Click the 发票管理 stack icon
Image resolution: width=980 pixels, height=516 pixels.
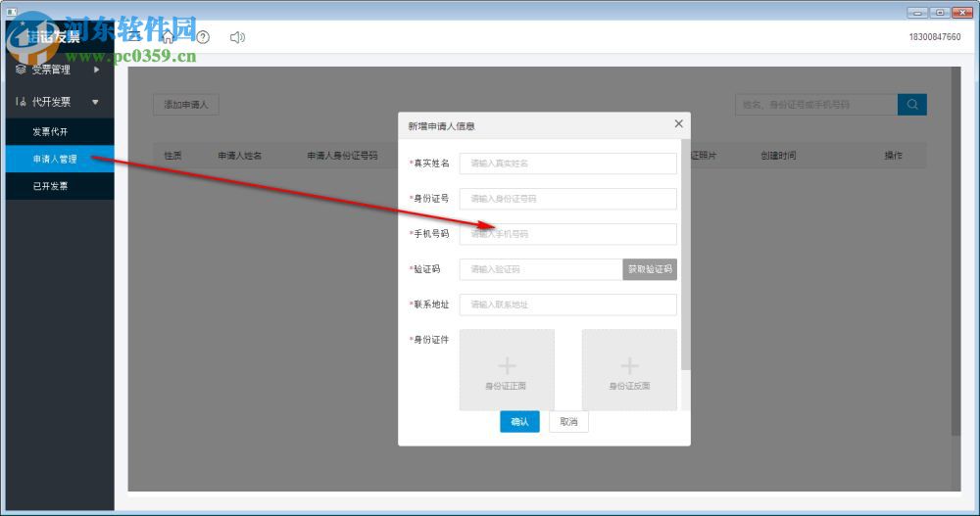[21, 70]
